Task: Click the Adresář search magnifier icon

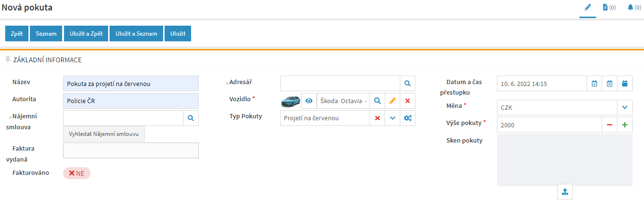Action: (x=407, y=83)
